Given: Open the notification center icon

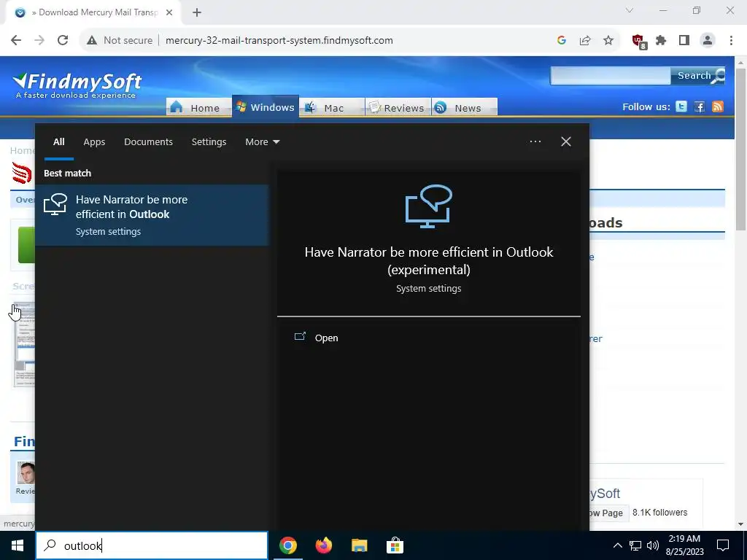Looking at the screenshot, I should 723,545.
